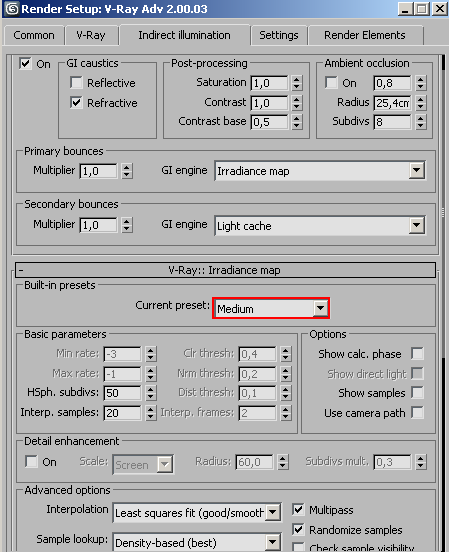The width and height of the screenshot is (449, 552).
Task: Click the 3ds Max application icon in title bar
Action: [x=12, y=9]
